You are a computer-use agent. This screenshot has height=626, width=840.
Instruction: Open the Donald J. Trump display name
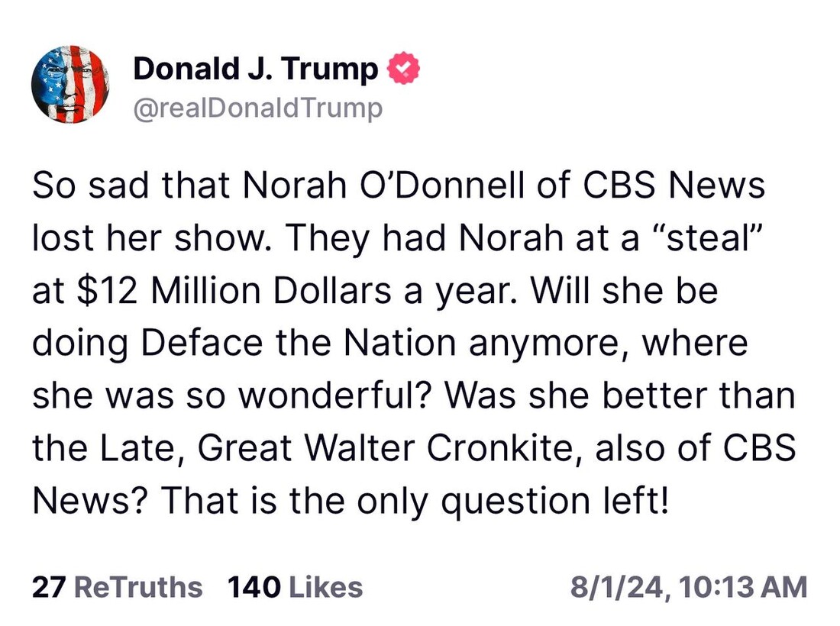255,70
